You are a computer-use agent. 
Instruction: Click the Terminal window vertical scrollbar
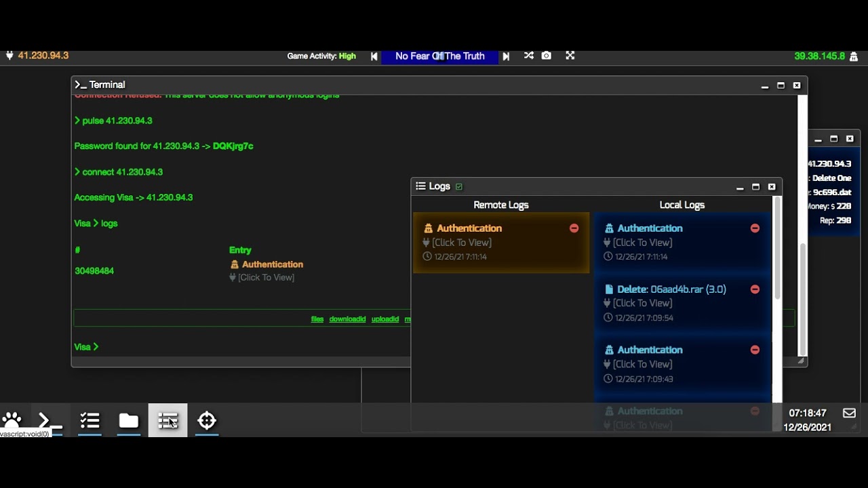[x=803, y=300]
